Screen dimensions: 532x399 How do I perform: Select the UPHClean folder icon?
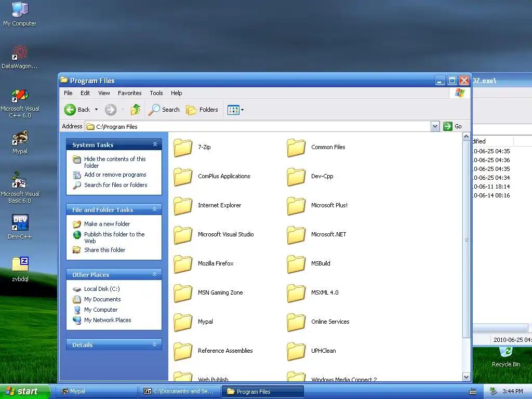(x=296, y=351)
